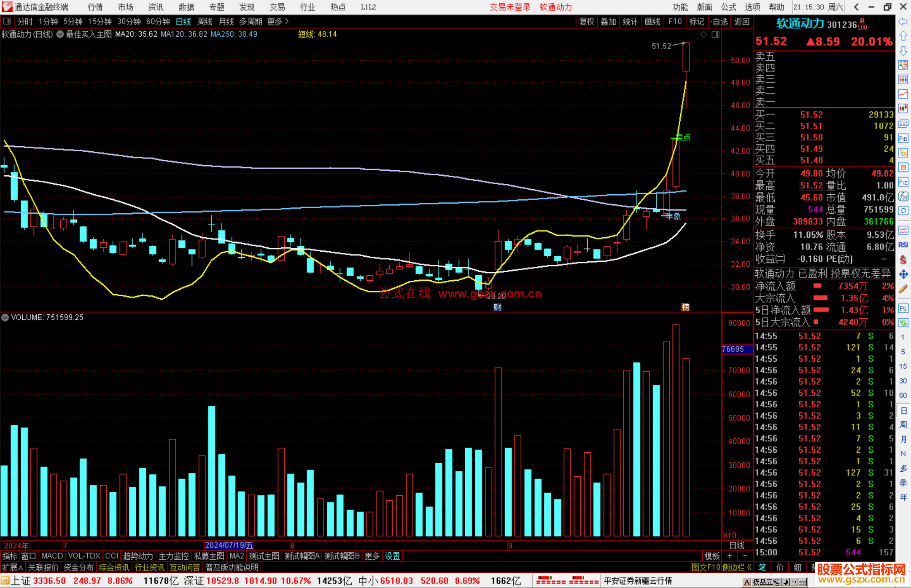Select the 主力监控 indicator tab

click(x=174, y=556)
